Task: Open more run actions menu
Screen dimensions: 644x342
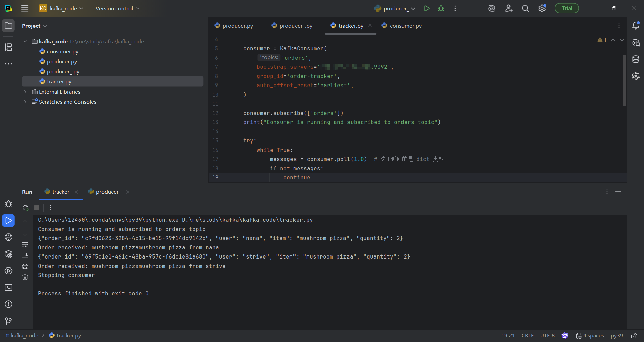Action: tap(455, 8)
